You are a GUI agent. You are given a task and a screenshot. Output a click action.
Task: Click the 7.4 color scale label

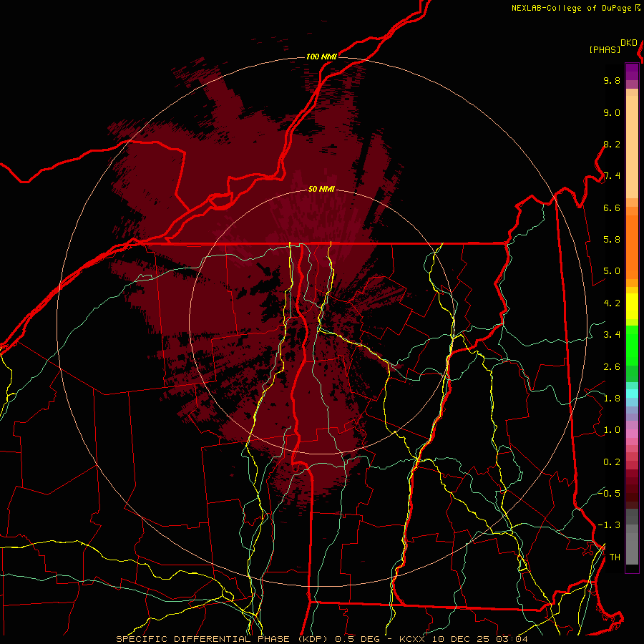(612, 176)
